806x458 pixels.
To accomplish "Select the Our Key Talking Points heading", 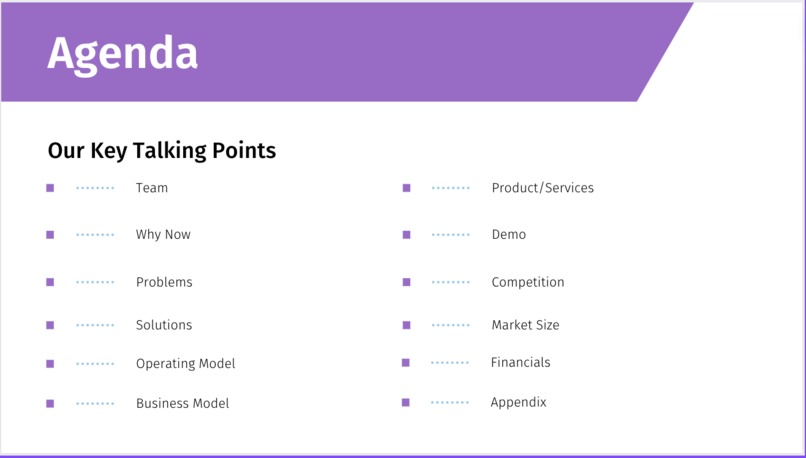I will (162, 151).
